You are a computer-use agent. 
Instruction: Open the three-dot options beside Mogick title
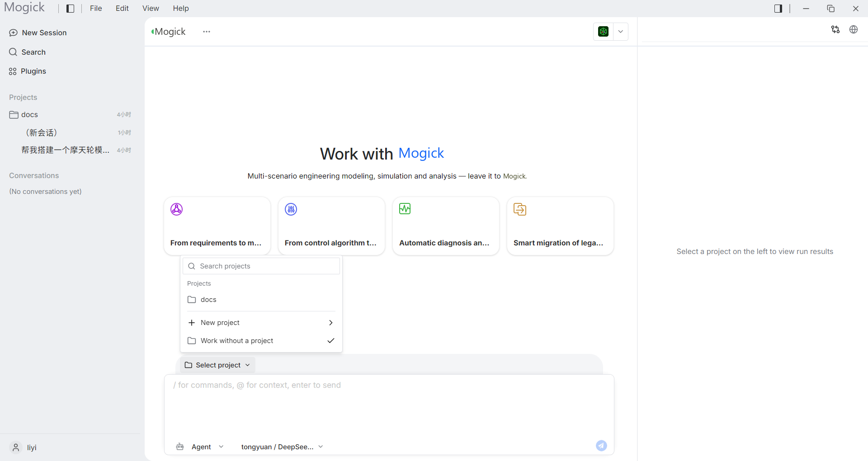coord(207,32)
